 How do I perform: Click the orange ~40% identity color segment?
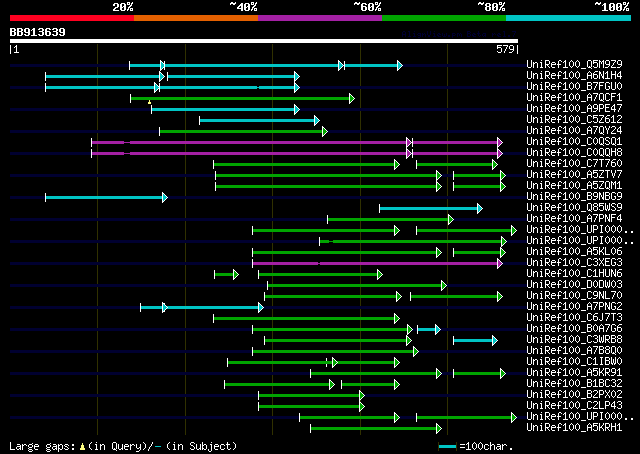click(x=196, y=18)
